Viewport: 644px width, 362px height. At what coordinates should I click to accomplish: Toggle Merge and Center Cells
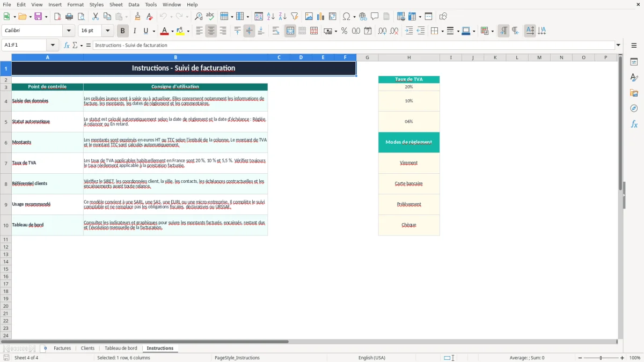pos(290,31)
